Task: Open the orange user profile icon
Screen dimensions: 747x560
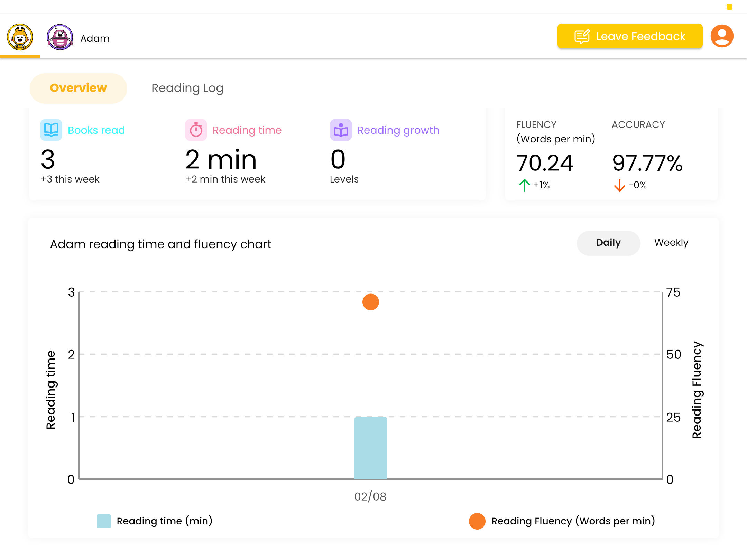Action: [x=722, y=36]
